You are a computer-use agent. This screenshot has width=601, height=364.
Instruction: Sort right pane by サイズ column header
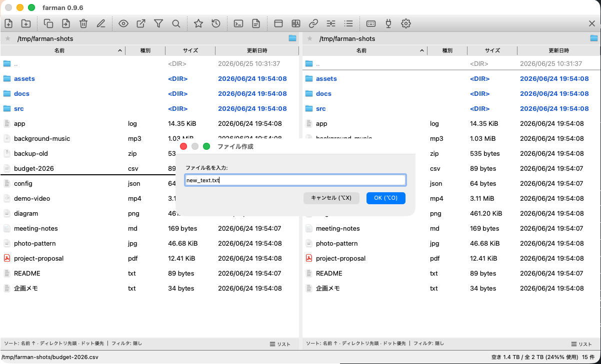click(x=492, y=50)
